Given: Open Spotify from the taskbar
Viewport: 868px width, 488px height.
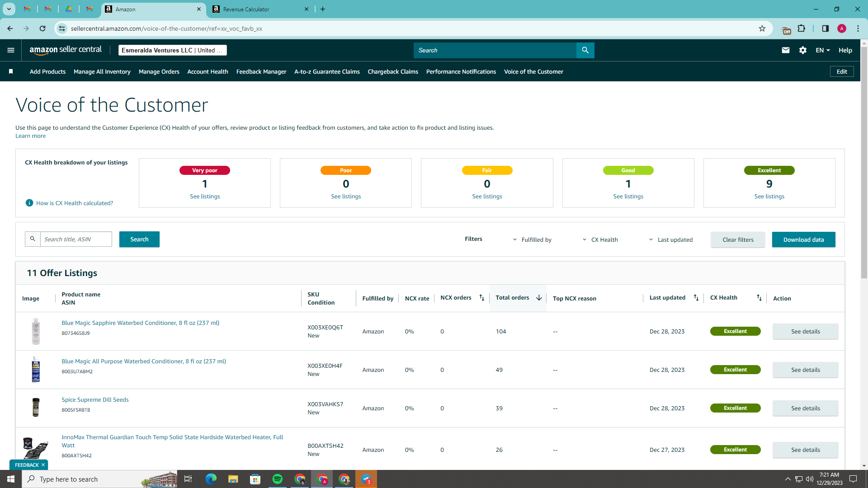Looking at the screenshot, I should pyautogui.click(x=278, y=479).
